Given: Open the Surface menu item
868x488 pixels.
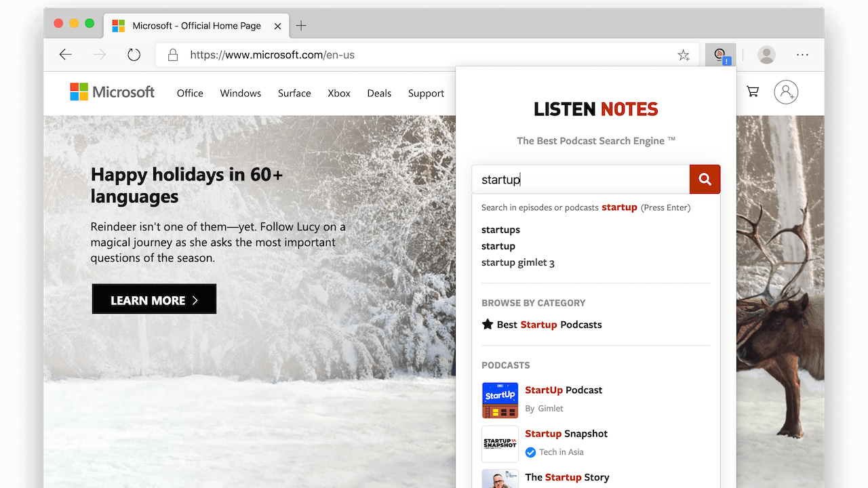Looking at the screenshot, I should 294,94.
